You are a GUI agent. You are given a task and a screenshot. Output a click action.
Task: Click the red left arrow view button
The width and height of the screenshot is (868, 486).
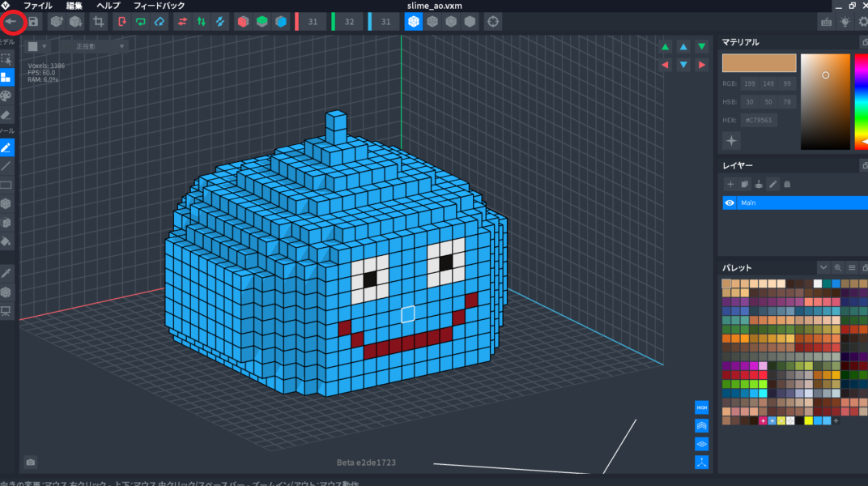[x=666, y=65]
